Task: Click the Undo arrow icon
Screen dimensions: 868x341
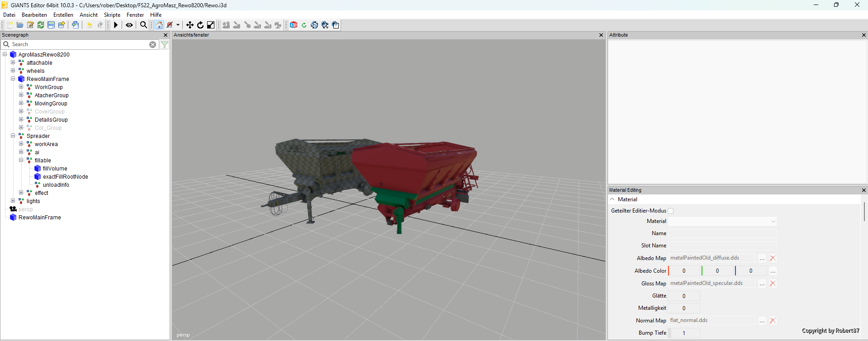Action: click(89, 25)
